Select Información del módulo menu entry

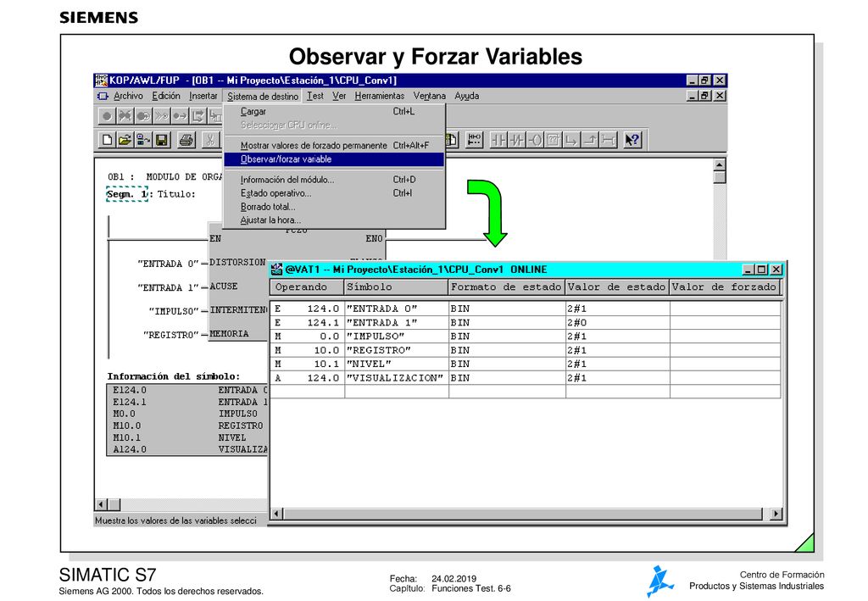tap(334, 180)
